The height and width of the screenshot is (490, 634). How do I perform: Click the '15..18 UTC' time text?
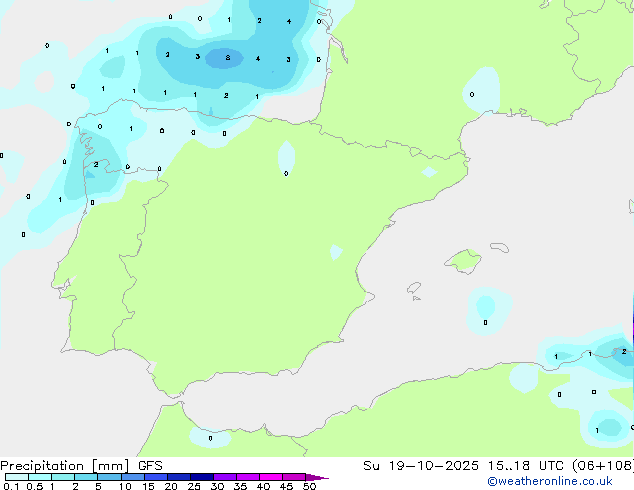click(x=525, y=466)
